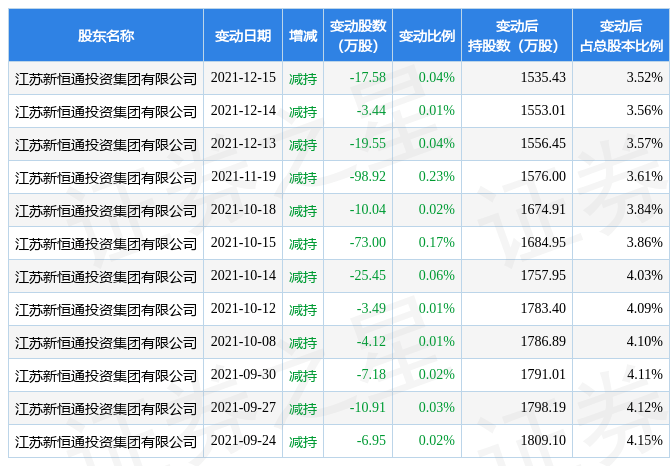Click the total share ratio 3.61%

(x=644, y=176)
